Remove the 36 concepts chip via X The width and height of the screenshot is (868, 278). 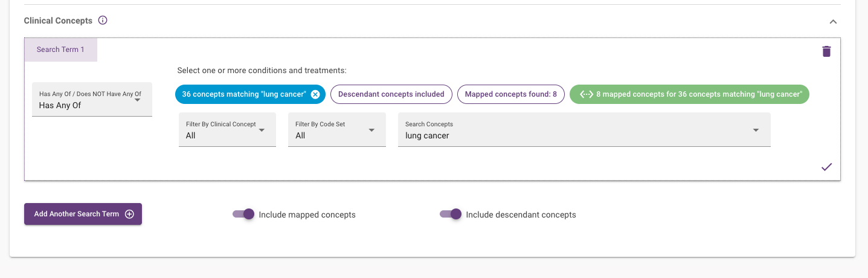[315, 94]
